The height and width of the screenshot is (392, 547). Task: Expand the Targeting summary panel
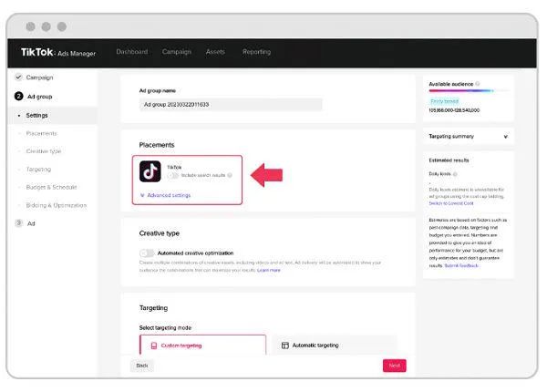pyautogui.click(x=505, y=136)
